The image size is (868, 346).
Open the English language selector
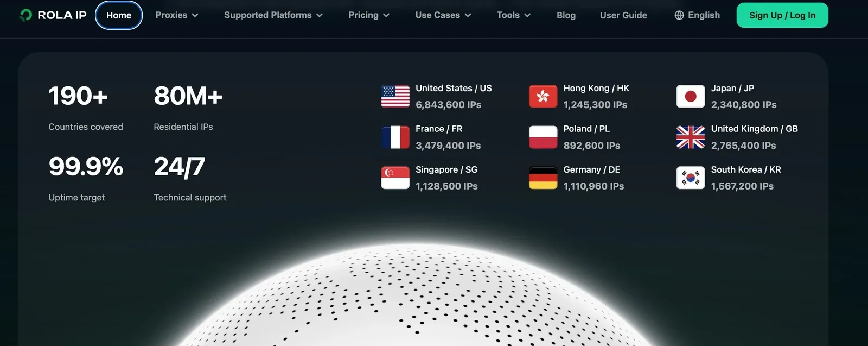[x=697, y=15]
